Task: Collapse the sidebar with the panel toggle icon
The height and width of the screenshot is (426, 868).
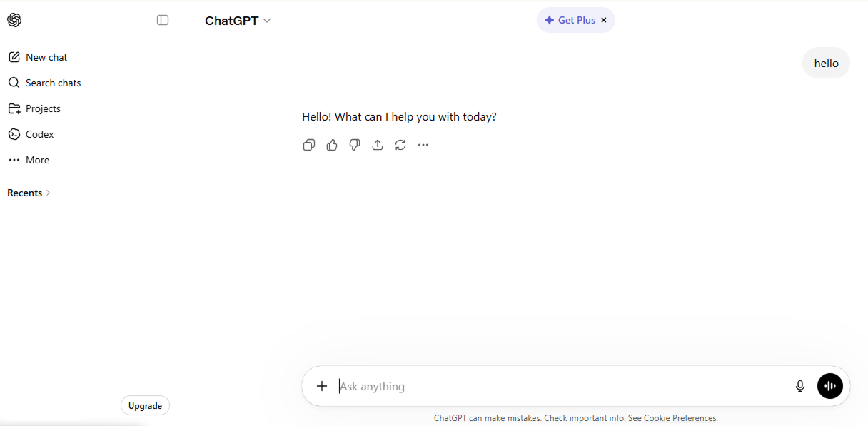Action: point(163,20)
